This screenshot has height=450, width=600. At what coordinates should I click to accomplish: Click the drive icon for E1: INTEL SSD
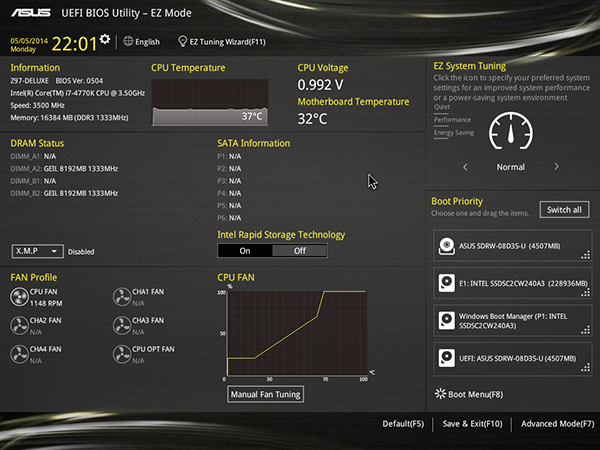click(447, 283)
